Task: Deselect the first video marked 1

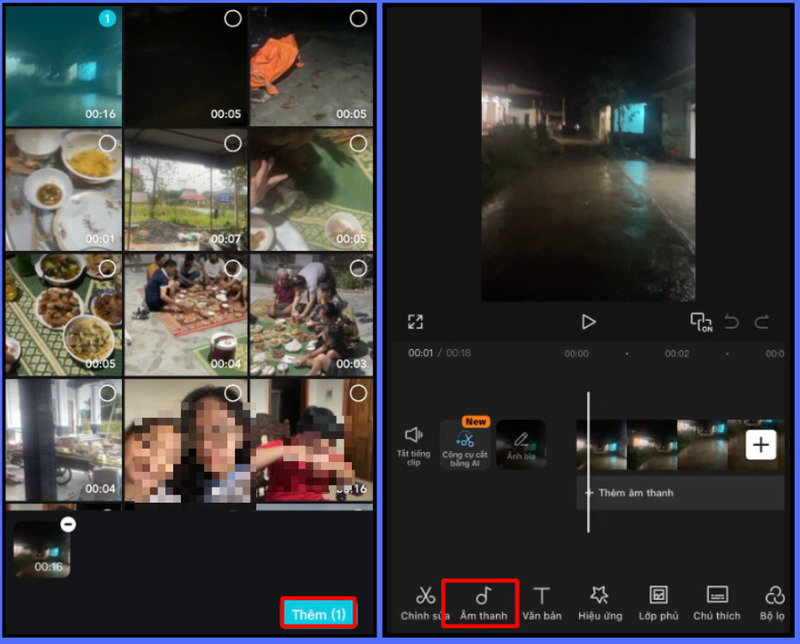Action: [107, 19]
